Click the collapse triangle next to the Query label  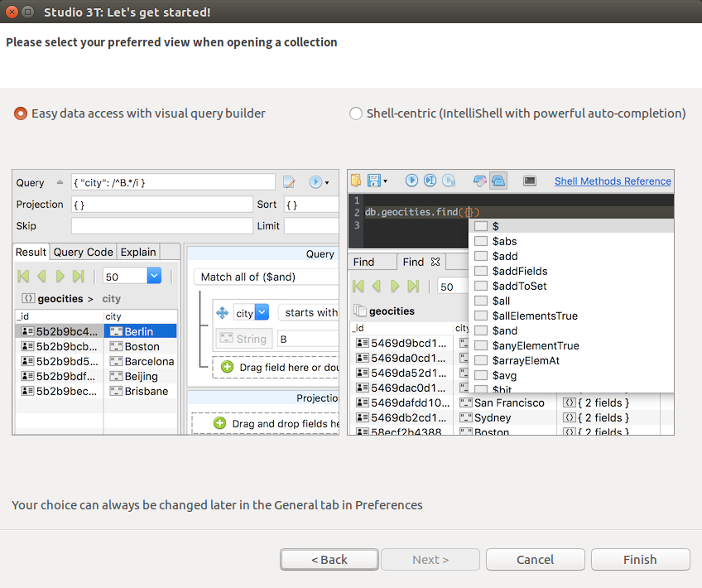(x=60, y=182)
